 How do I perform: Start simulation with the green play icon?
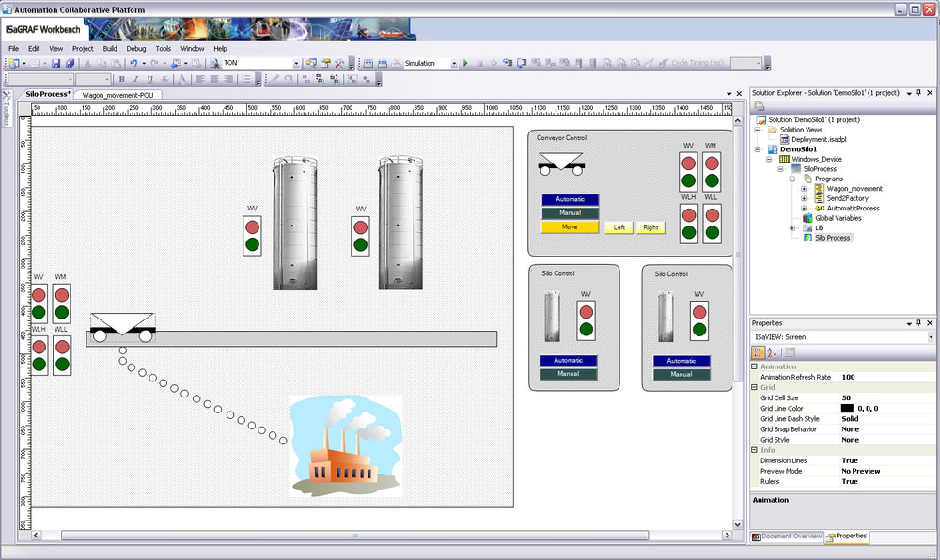[466, 63]
